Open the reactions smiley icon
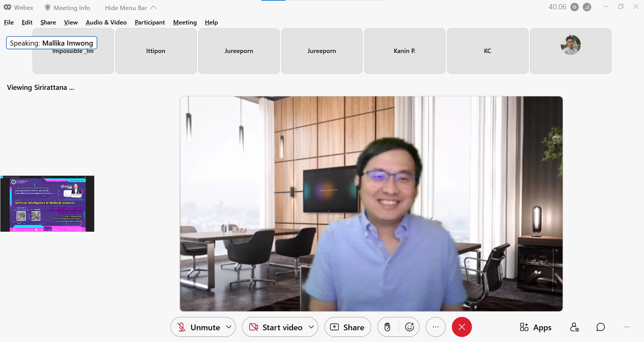This screenshot has width=644, height=342. pyautogui.click(x=410, y=327)
